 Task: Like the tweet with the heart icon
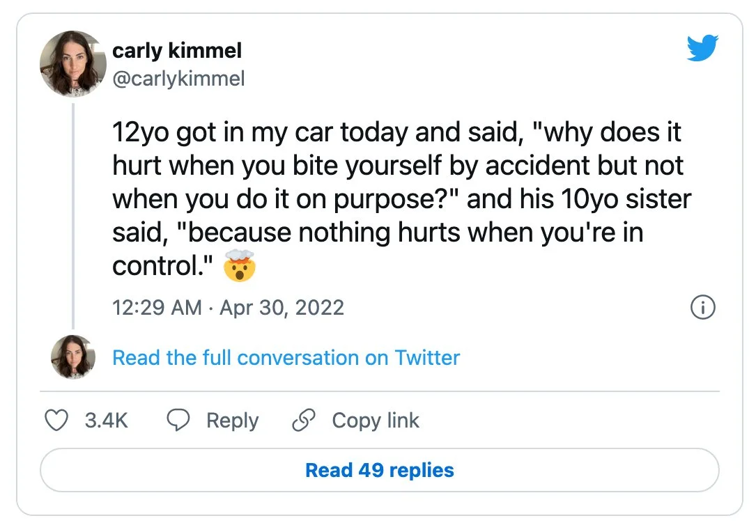(x=56, y=421)
